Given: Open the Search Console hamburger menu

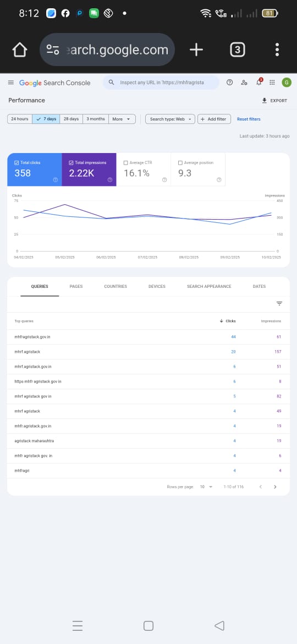Looking at the screenshot, I should pyautogui.click(x=11, y=83).
